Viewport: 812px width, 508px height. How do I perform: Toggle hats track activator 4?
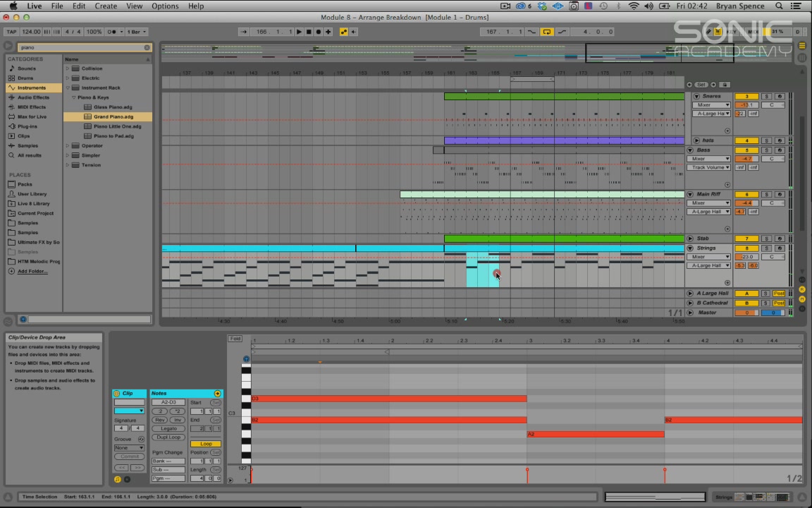pyautogui.click(x=746, y=140)
